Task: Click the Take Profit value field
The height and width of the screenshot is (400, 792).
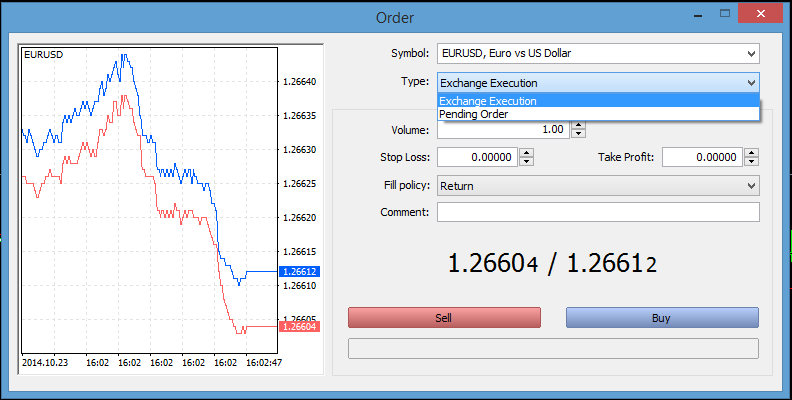Action: 703,157
